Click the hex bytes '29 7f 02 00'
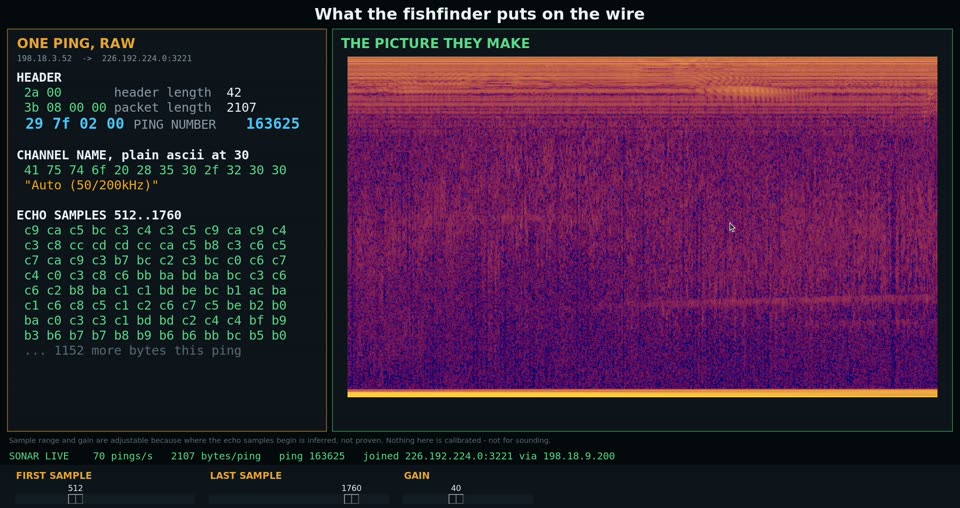The height and width of the screenshot is (508, 960). point(75,124)
